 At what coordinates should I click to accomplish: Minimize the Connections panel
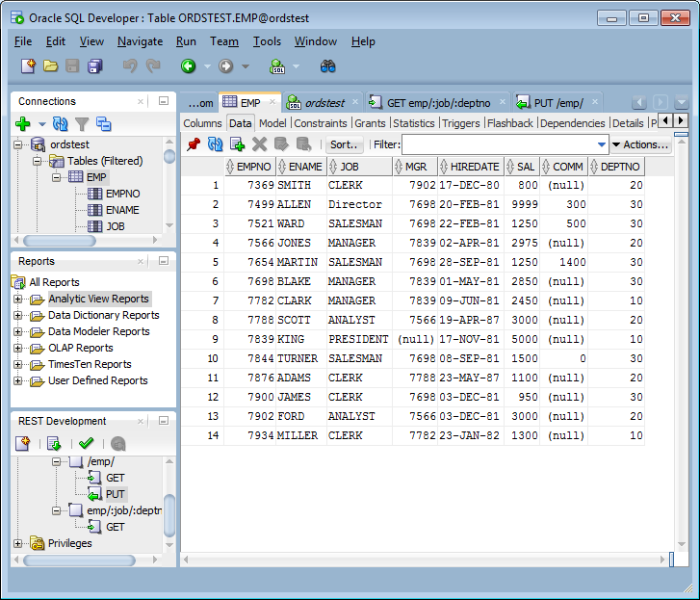(164, 101)
